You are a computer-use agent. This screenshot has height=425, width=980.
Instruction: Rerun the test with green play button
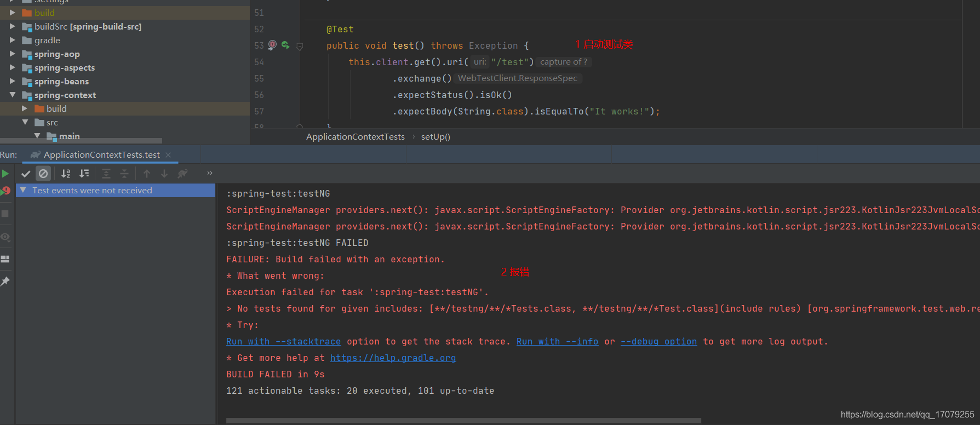click(x=5, y=174)
